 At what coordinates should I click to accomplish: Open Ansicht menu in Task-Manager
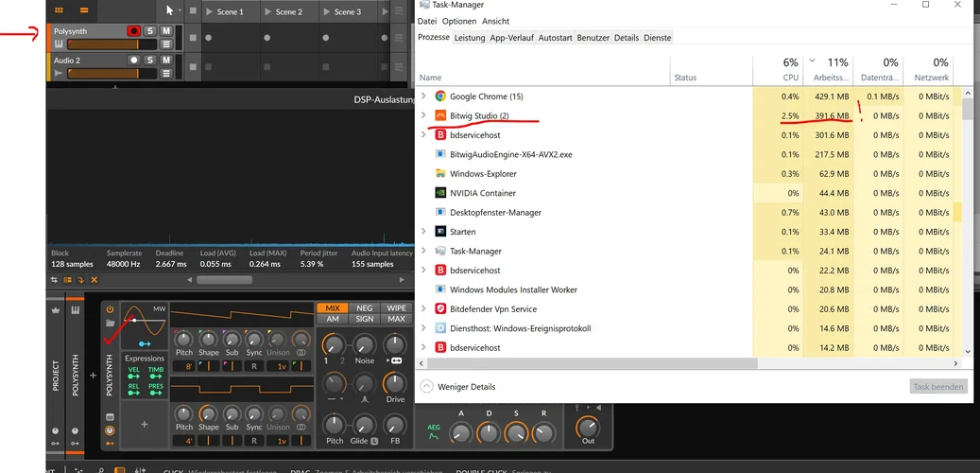[x=495, y=21]
